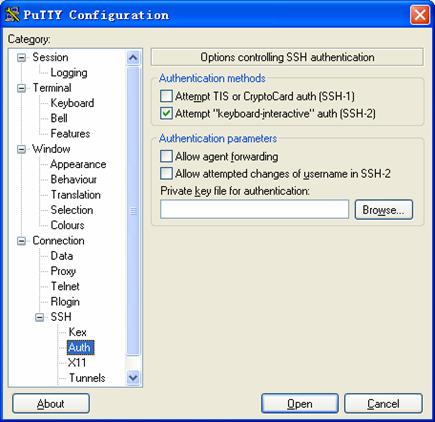Click Browse for private key file
The height and width of the screenshot is (422, 435).
click(384, 210)
